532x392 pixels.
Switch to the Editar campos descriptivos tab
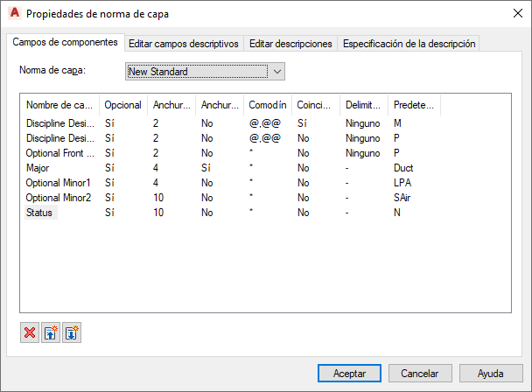[183, 44]
